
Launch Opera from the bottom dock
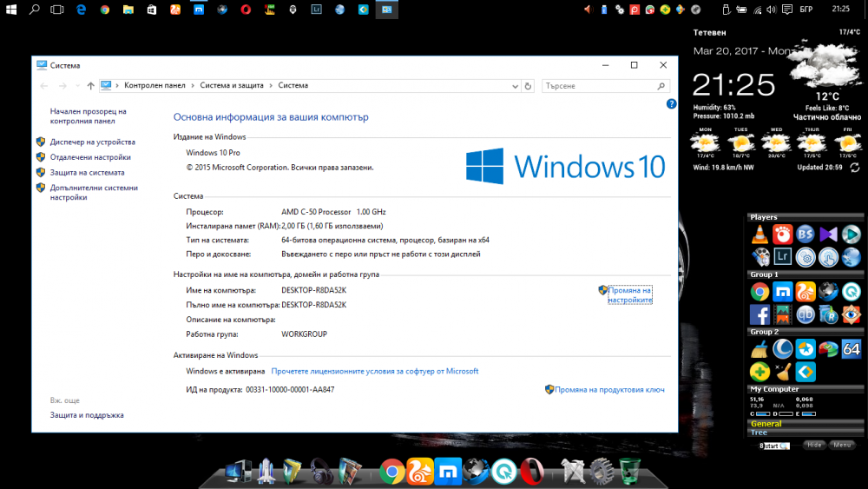(x=532, y=472)
